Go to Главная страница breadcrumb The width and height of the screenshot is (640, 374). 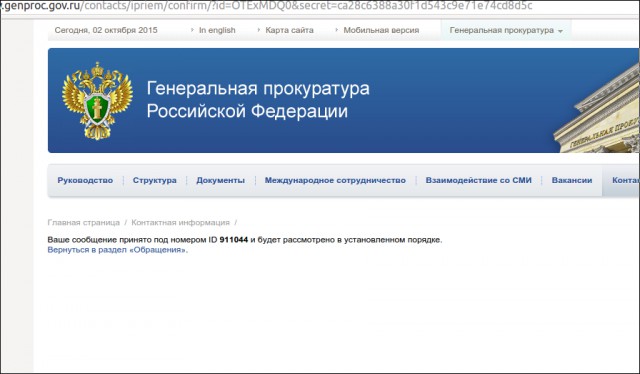coord(83,223)
